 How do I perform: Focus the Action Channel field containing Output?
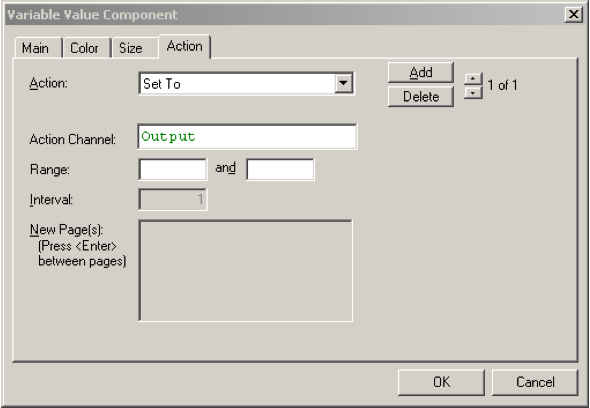[x=247, y=137]
